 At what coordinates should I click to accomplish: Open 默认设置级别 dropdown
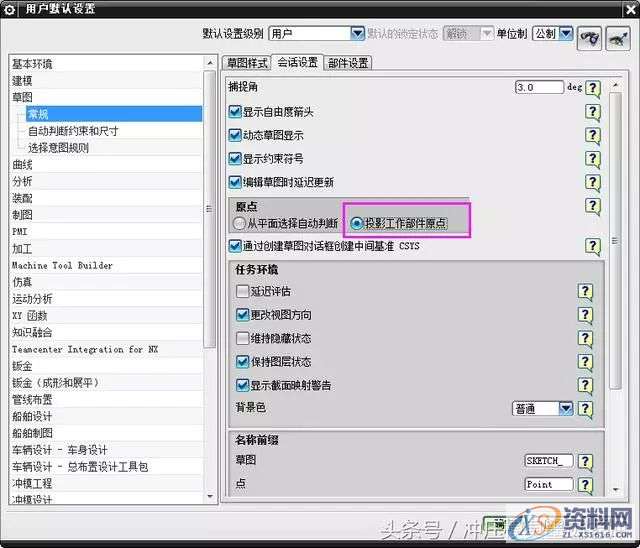pos(357,33)
